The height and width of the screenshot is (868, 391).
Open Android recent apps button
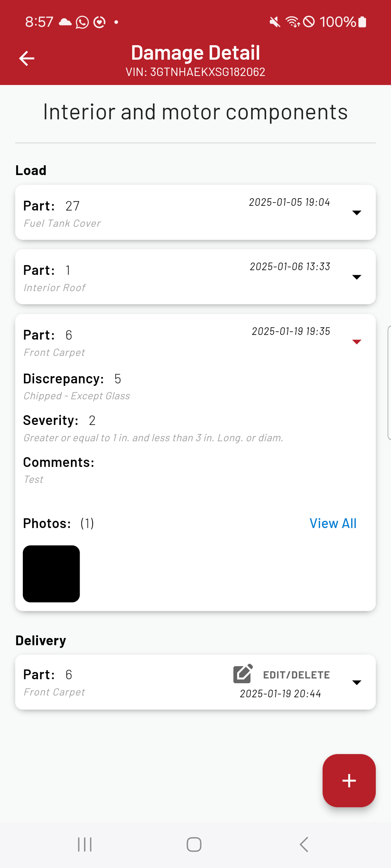(x=85, y=844)
